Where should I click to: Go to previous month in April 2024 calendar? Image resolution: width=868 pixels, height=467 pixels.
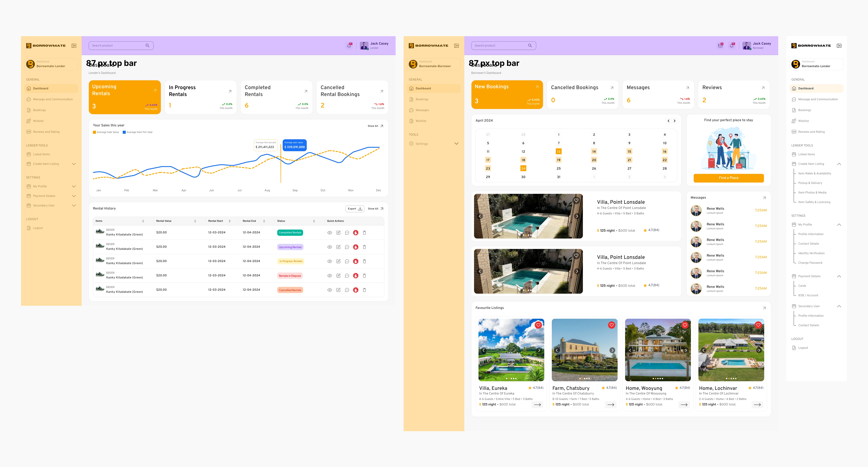pyautogui.click(x=669, y=121)
